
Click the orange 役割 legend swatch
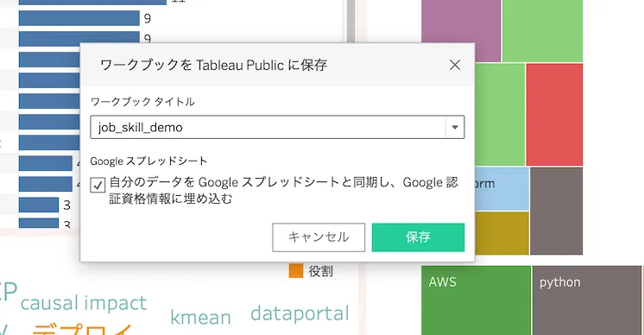pyautogui.click(x=296, y=271)
